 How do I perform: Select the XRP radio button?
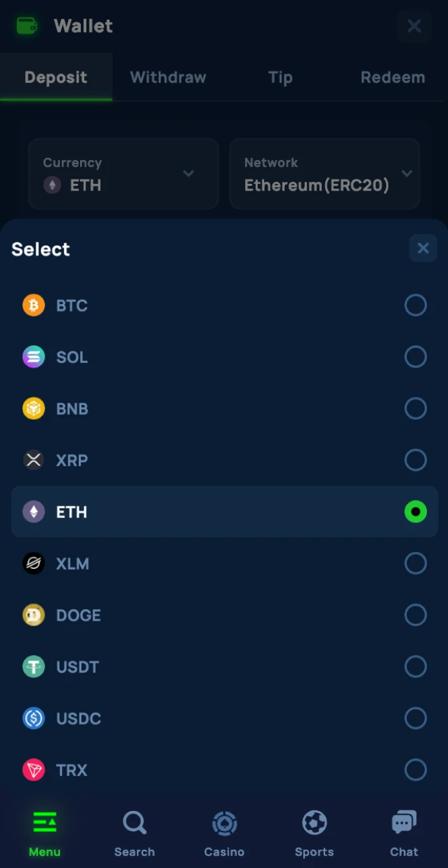coord(415,460)
